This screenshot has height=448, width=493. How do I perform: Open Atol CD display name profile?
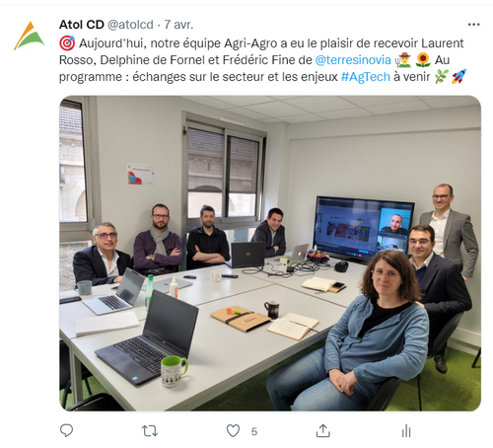point(82,25)
